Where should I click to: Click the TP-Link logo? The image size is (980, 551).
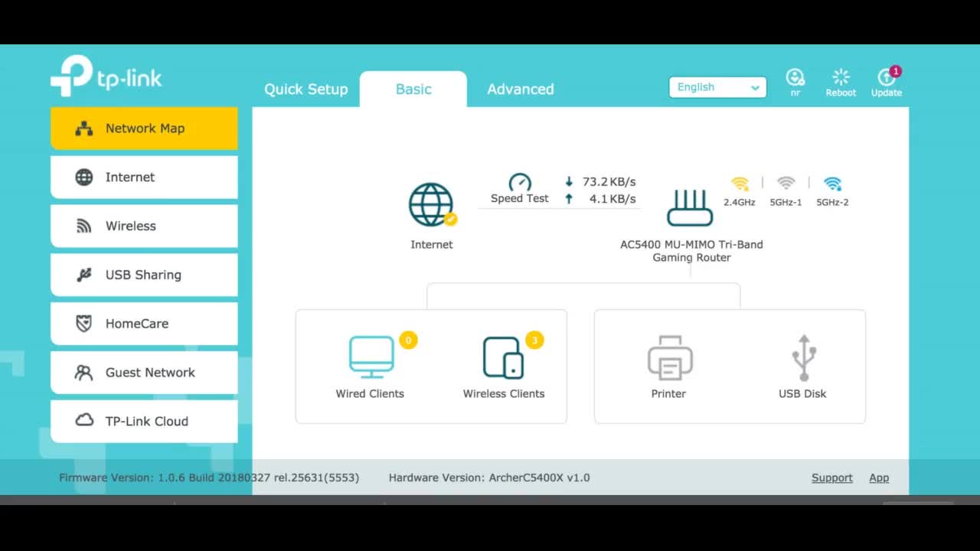tap(106, 76)
